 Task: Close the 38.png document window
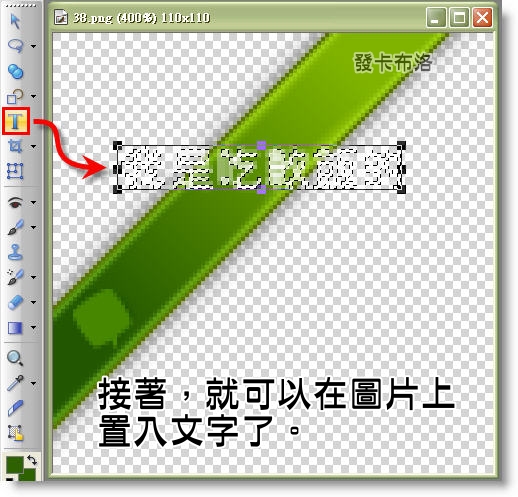click(482, 17)
